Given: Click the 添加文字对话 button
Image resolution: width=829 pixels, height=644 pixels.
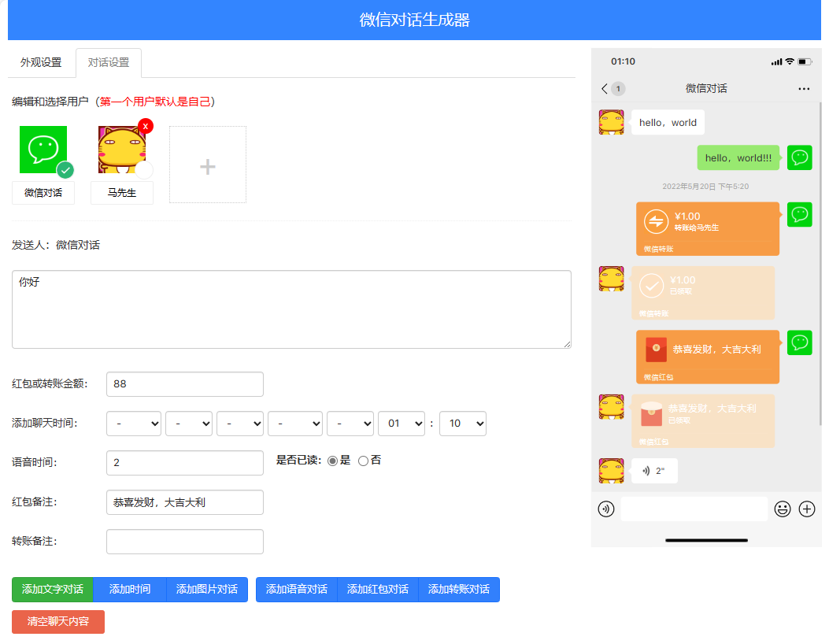Looking at the screenshot, I should 52,590.
